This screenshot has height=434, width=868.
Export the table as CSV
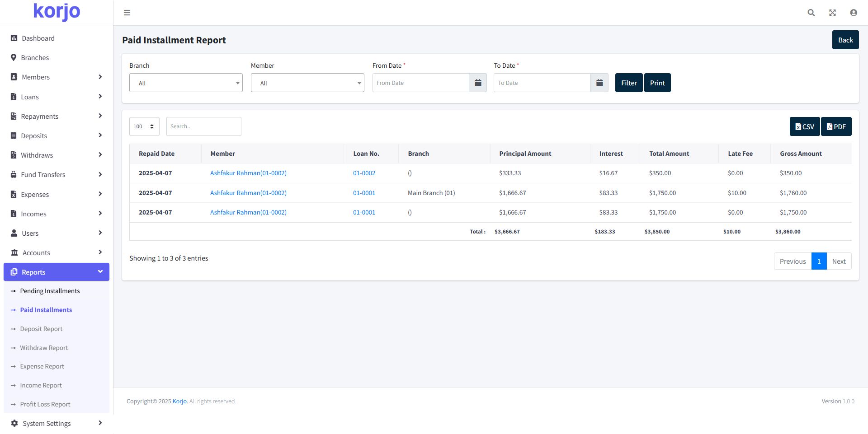tap(804, 126)
